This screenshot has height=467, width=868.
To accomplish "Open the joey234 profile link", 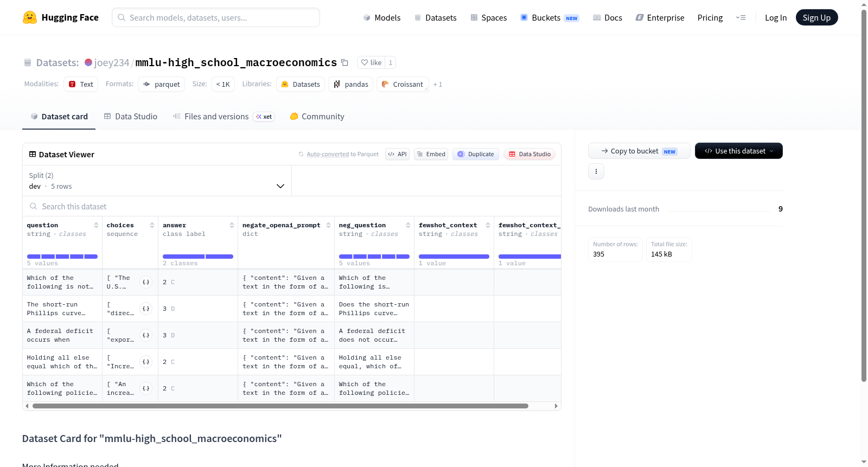I will (x=112, y=62).
